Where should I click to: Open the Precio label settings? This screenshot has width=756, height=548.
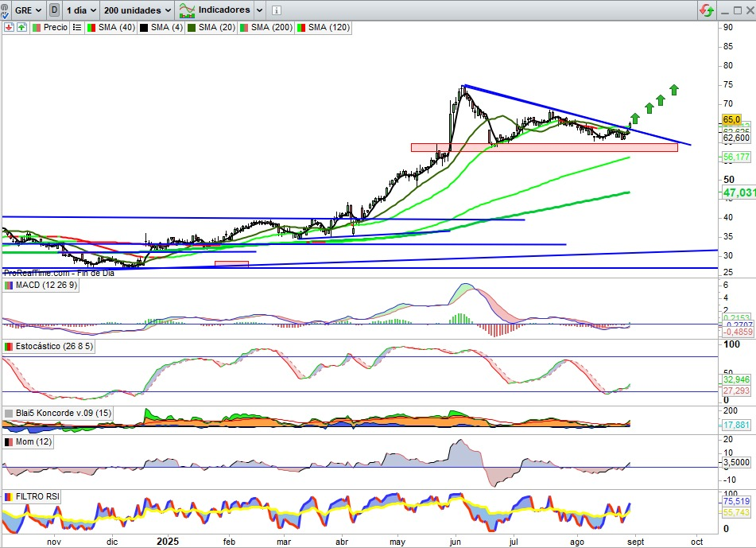[49, 28]
